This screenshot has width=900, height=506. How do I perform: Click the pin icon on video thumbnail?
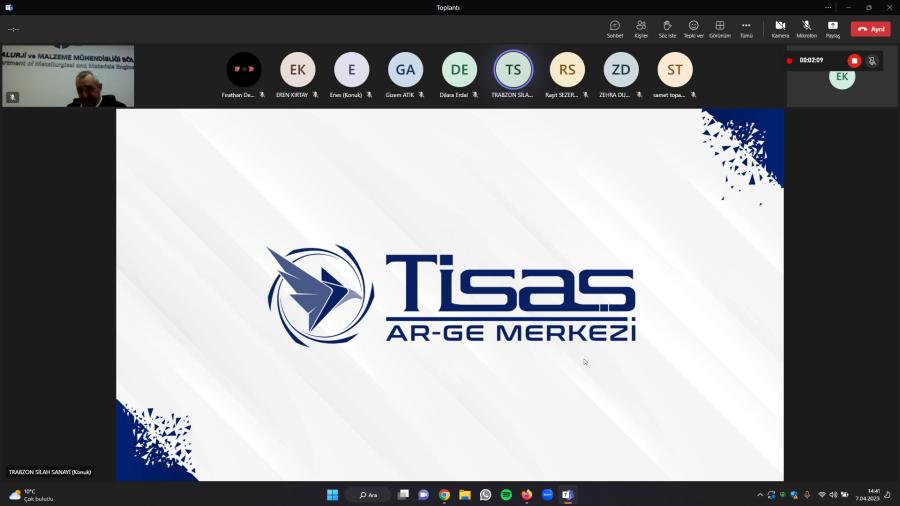[x=13, y=98]
